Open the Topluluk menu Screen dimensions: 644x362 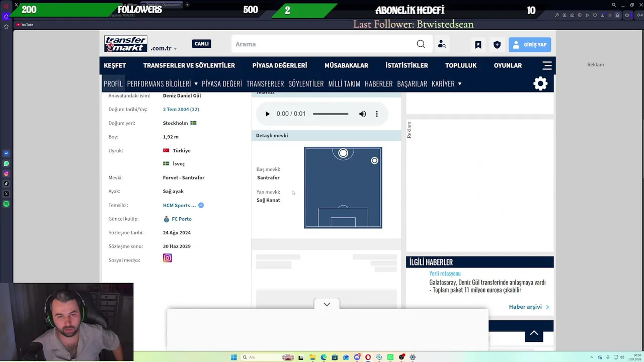coord(461,65)
